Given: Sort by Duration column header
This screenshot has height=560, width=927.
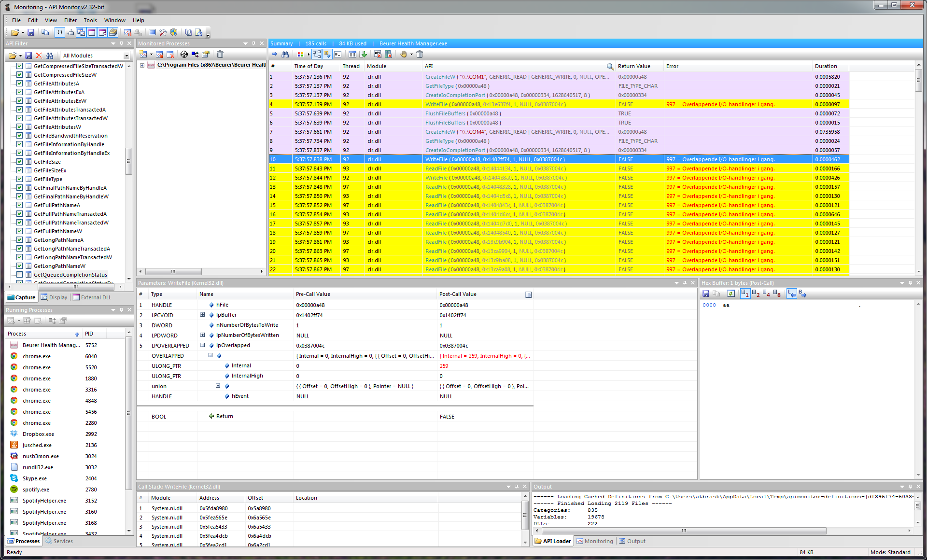Looking at the screenshot, I should (830, 66).
